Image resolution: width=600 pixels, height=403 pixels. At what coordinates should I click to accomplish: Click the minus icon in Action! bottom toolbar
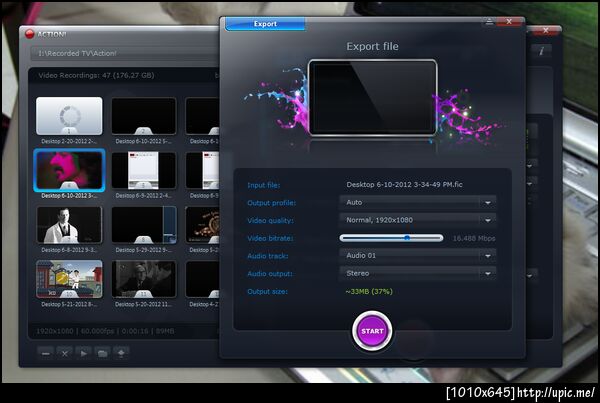(46, 353)
